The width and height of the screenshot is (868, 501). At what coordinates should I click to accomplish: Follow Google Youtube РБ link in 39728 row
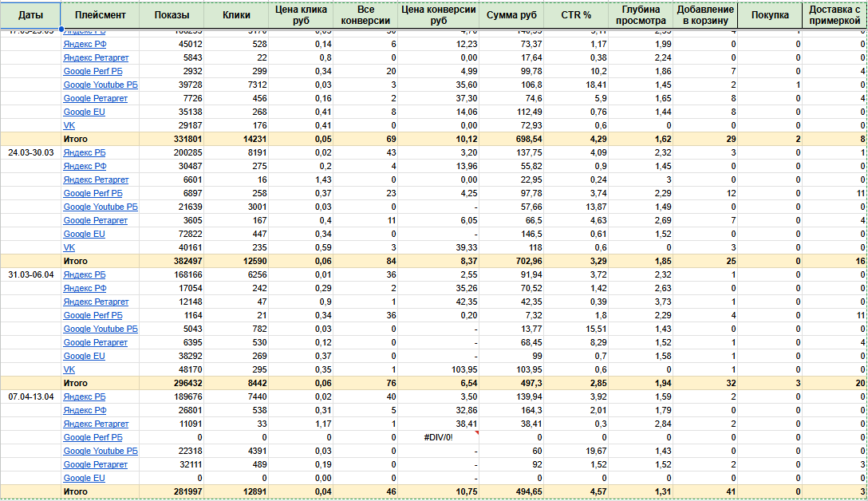coord(101,85)
